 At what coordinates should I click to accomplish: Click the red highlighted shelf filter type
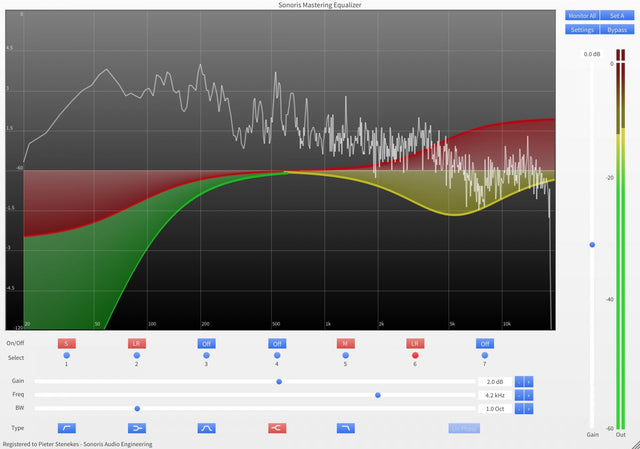coord(276,427)
